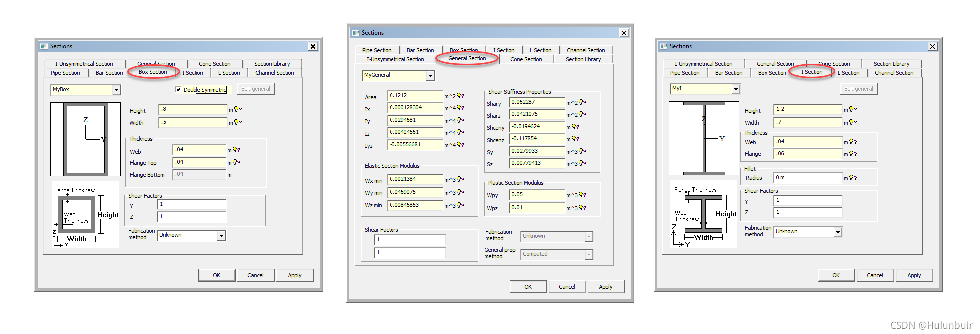Select General Section tab in middle window
This screenshot has height=334, width=980.
click(467, 59)
